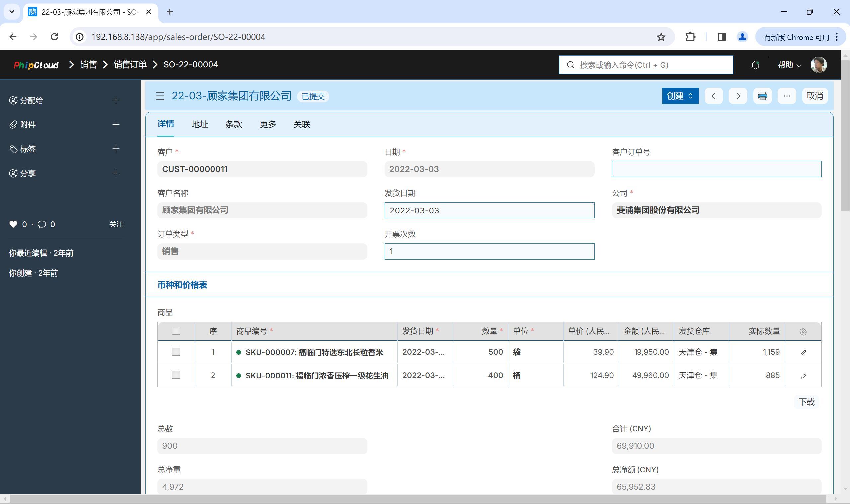Bookmark this page with the star
The height and width of the screenshot is (504, 850).
[661, 37]
